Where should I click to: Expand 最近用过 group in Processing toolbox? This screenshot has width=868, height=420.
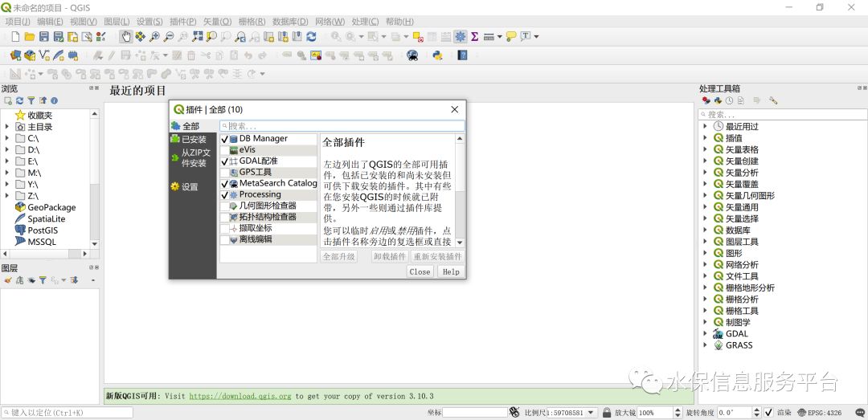tap(706, 126)
